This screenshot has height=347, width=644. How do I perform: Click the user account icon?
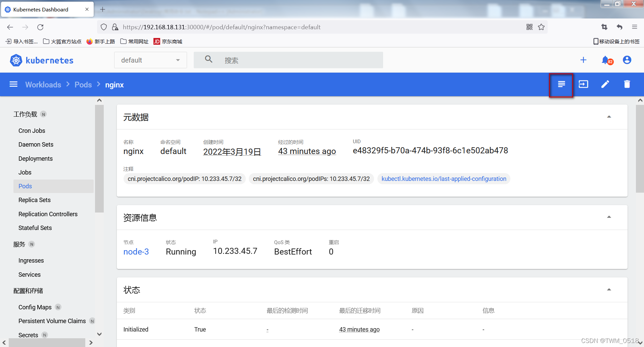(627, 60)
